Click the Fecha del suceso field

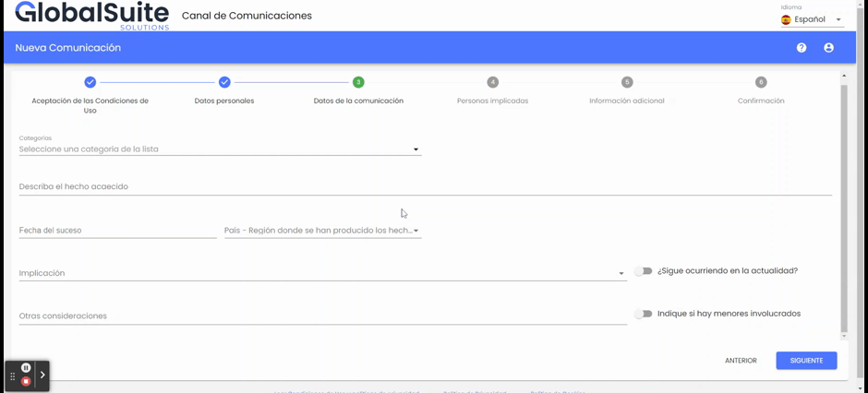117,231
